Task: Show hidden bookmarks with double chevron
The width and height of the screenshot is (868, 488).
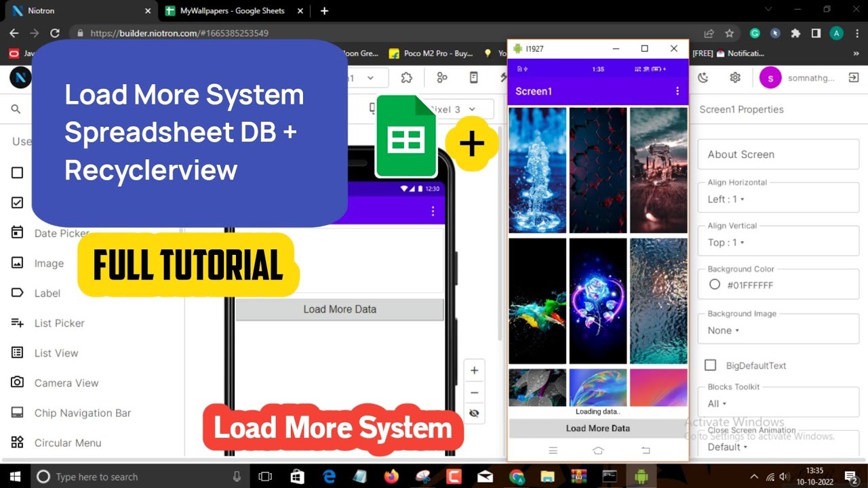Action: click(x=856, y=54)
